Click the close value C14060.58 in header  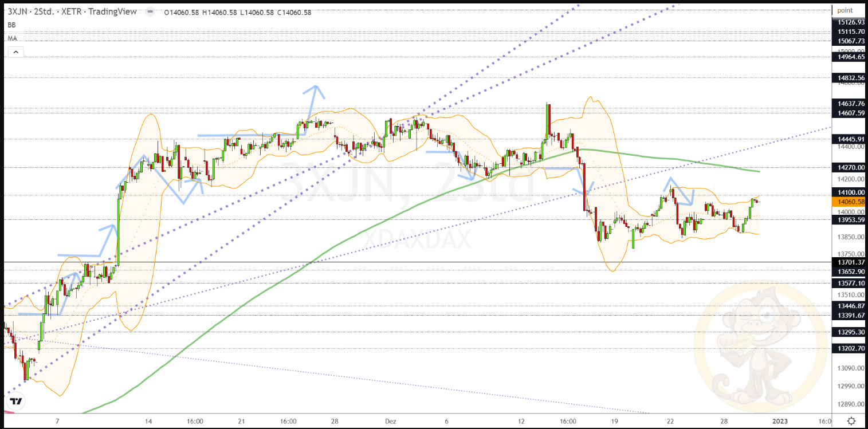click(294, 13)
